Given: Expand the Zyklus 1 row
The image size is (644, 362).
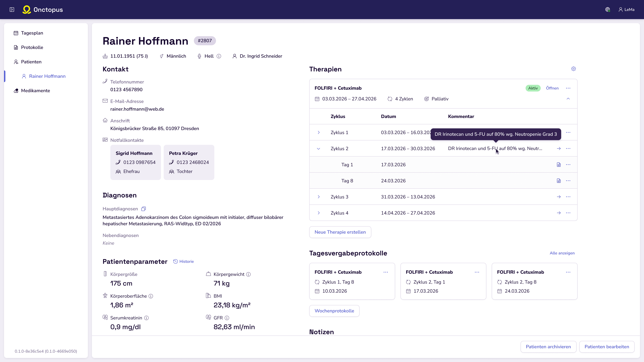Looking at the screenshot, I should coord(319,132).
